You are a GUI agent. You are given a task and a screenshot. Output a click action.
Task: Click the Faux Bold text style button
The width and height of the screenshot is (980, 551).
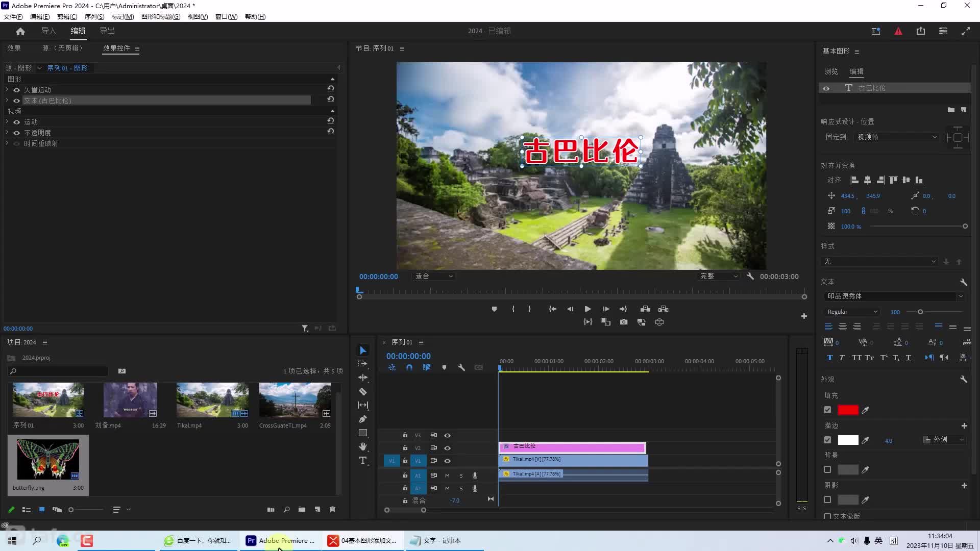[829, 358]
